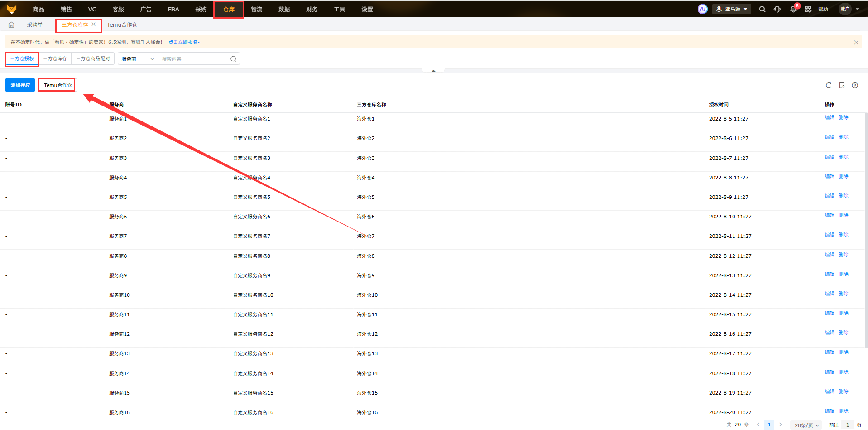868x430 pixels.
Task: Select the 三方仓商品配对 sub-tab
Action: pos(93,58)
